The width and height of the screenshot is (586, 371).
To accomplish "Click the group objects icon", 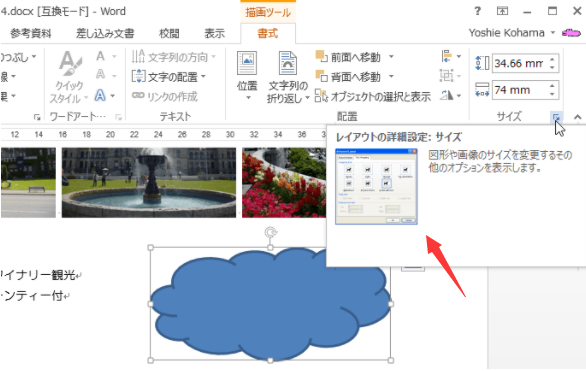I will coord(451,76).
